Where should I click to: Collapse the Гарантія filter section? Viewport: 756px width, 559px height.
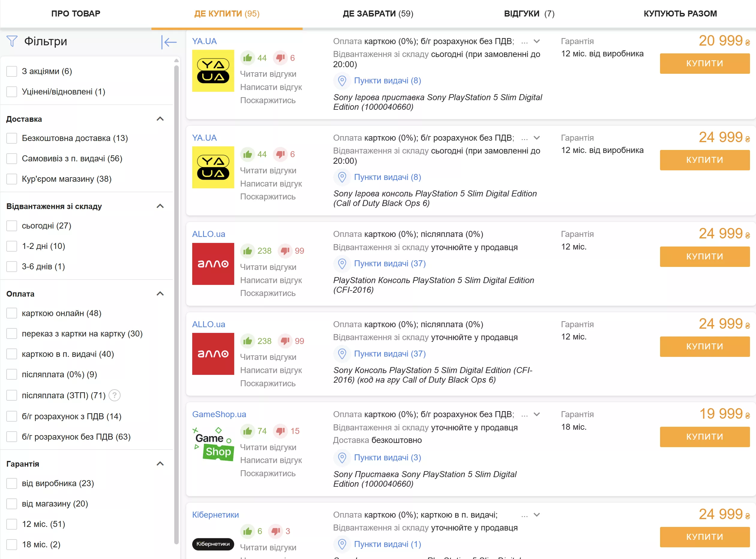[161, 464]
